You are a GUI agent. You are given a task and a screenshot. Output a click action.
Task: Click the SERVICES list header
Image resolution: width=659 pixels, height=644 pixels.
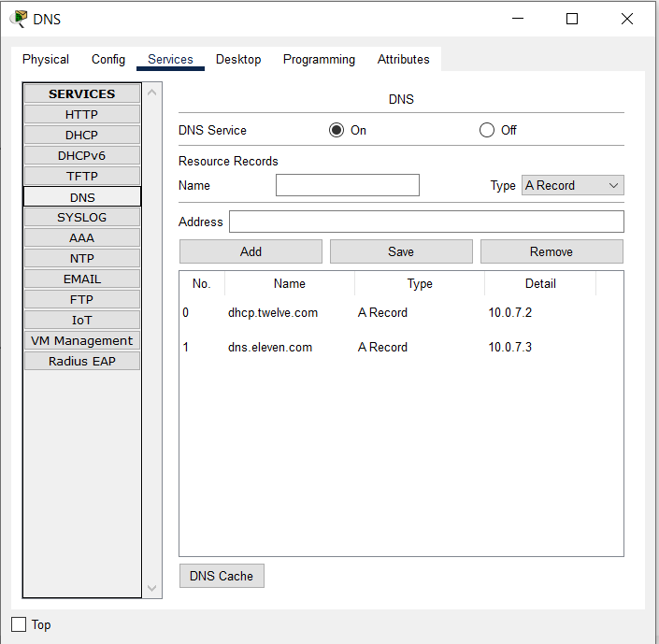coord(82,93)
